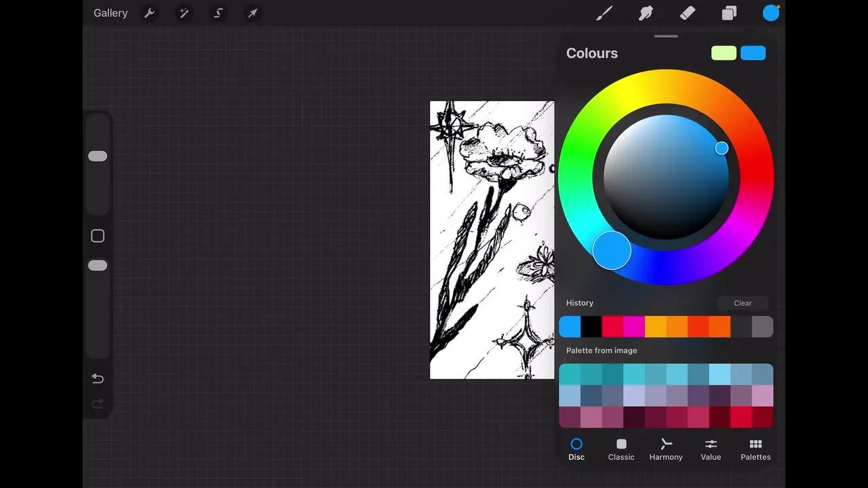Toggle the square modifier button in sidebar

tap(98, 236)
